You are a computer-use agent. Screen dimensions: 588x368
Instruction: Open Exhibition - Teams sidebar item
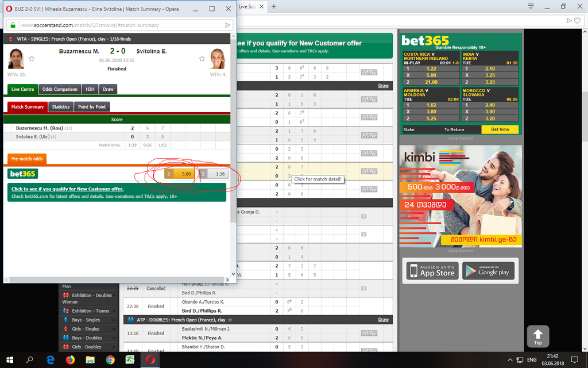point(90,311)
